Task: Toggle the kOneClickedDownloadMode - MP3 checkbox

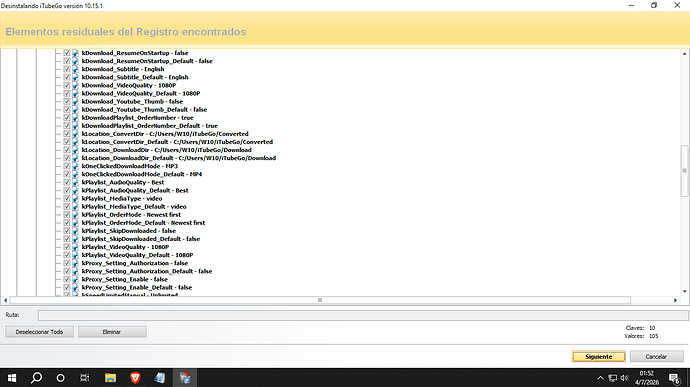Action: [x=66, y=166]
